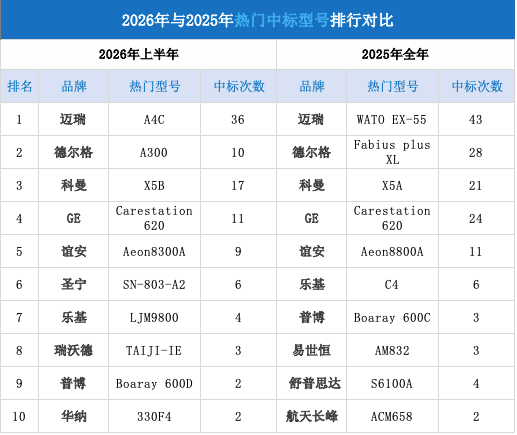
Task: Click the ACM658 model cell
Action: (x=392, y=416)
